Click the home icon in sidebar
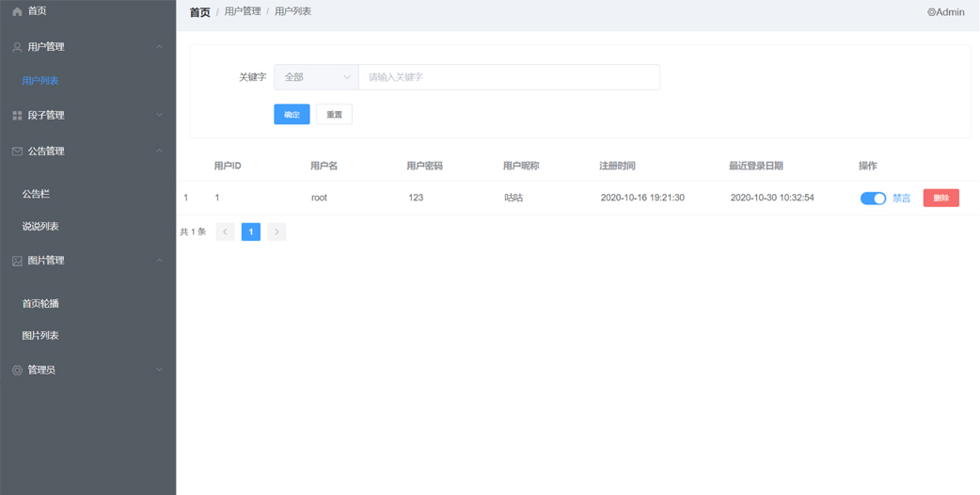The height and width of the screenshot is (495, 980). pos(17,11)
